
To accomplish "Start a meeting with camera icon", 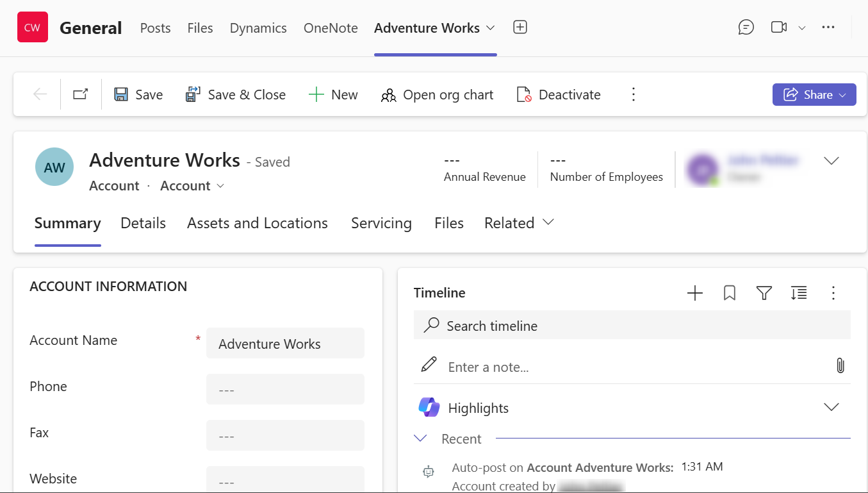I will tap(778, 27).
